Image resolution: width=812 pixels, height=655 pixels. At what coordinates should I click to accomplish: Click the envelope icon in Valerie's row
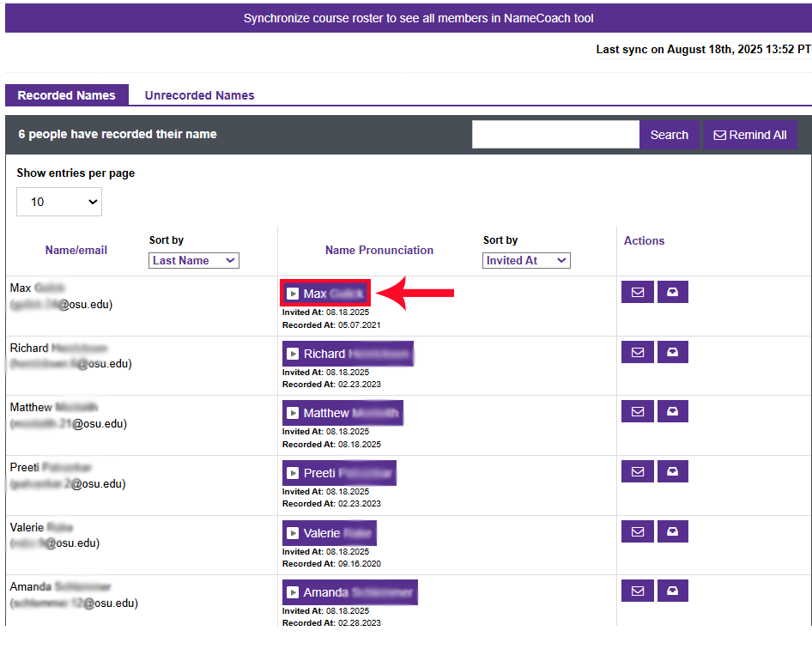[637, 531]
